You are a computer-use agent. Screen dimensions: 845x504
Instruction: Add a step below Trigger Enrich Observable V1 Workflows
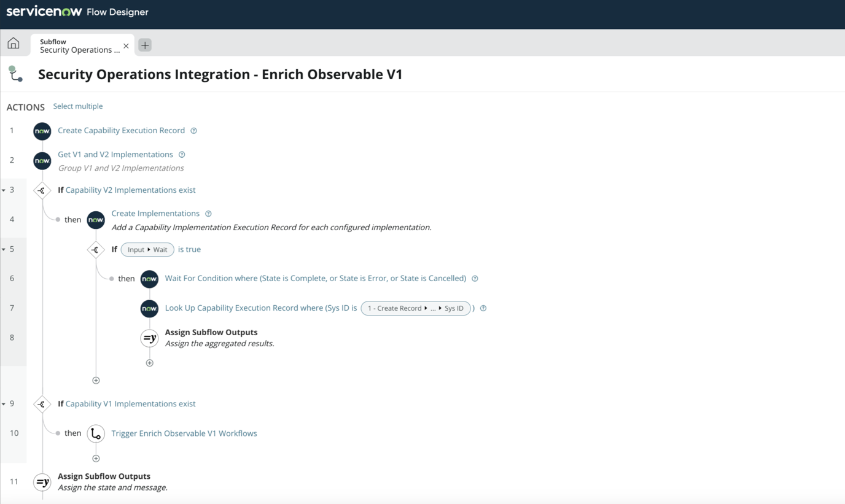(x=96, y=458)
